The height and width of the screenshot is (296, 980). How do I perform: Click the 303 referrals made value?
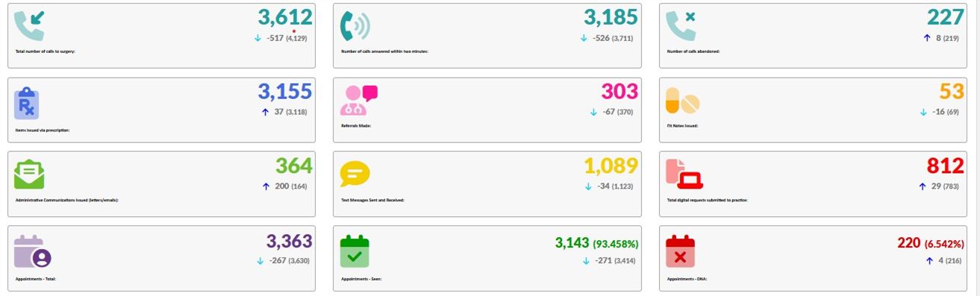[x=619, y=92]
